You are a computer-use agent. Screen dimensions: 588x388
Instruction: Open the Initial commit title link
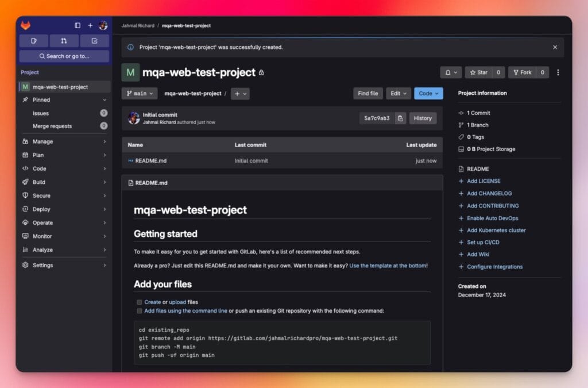(160, 115)
